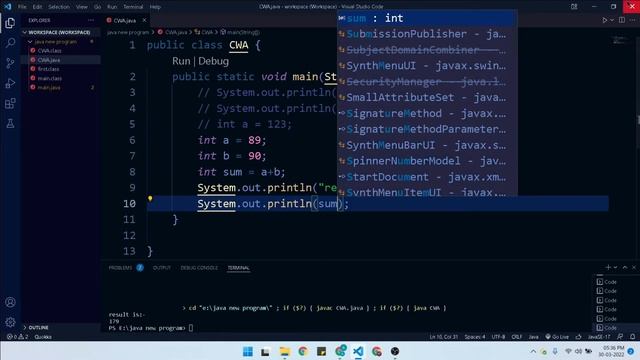Viewport: 640px width, 360px height.
Task: Switch to the DEBUG CONSOLE tab
Action: point(199,268)
